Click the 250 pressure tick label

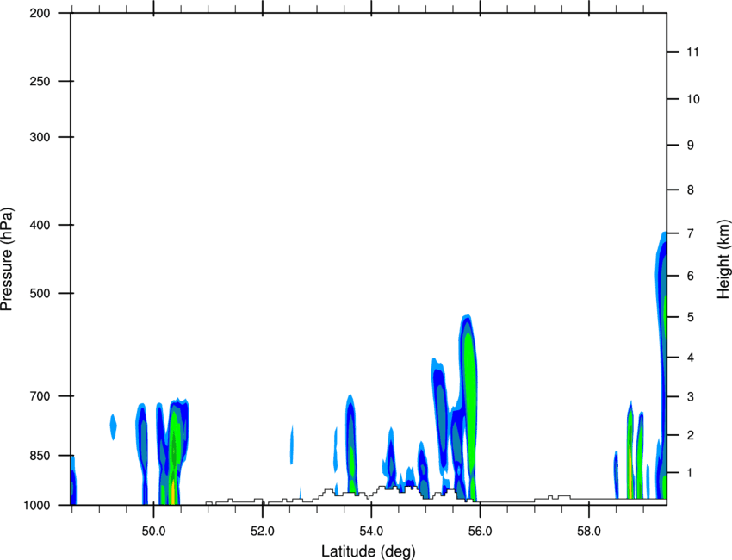tap(40, 81)
